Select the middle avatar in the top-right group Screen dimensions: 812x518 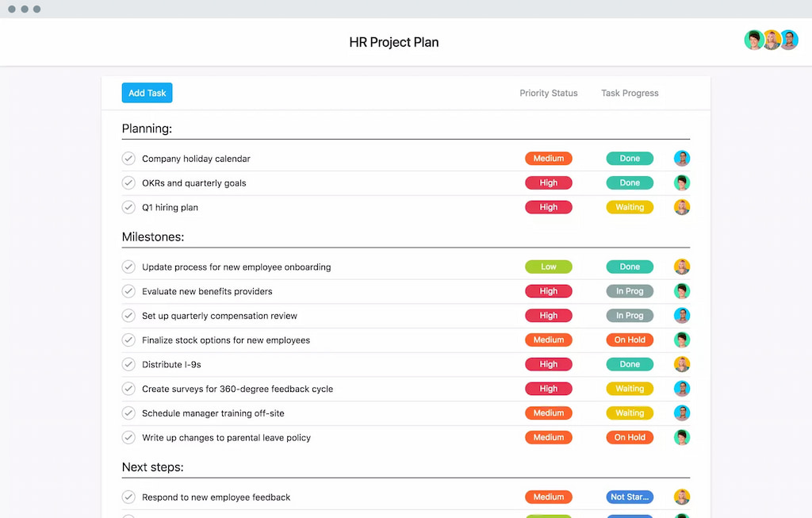coord(772,39)
